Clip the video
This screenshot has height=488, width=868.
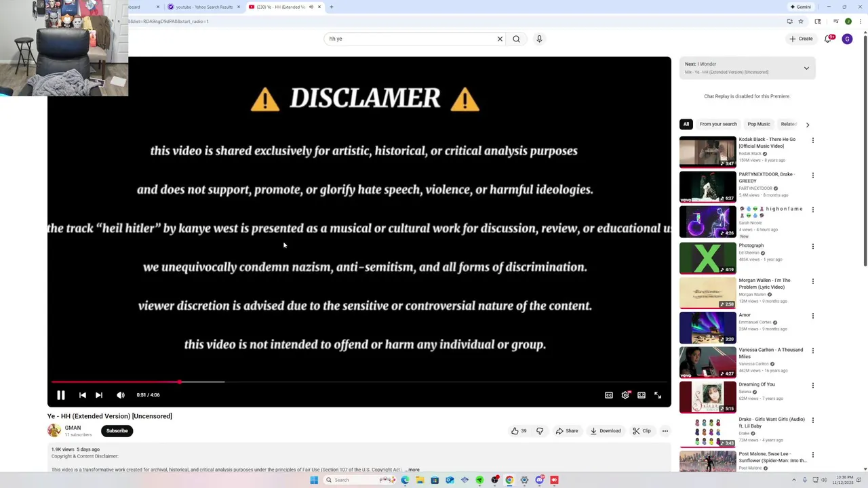[x=642, y=431]
